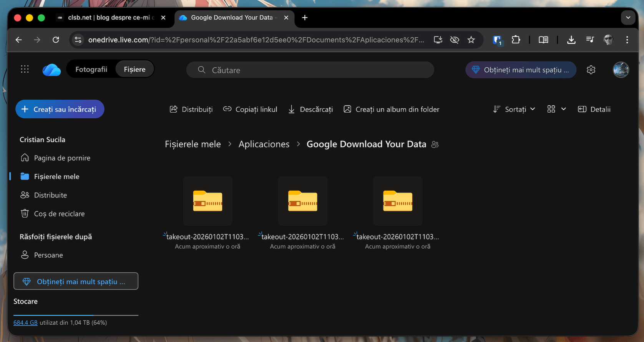Click into the Căutare search field
Viewport: 644px width, 342px height.
pos(310,70)
